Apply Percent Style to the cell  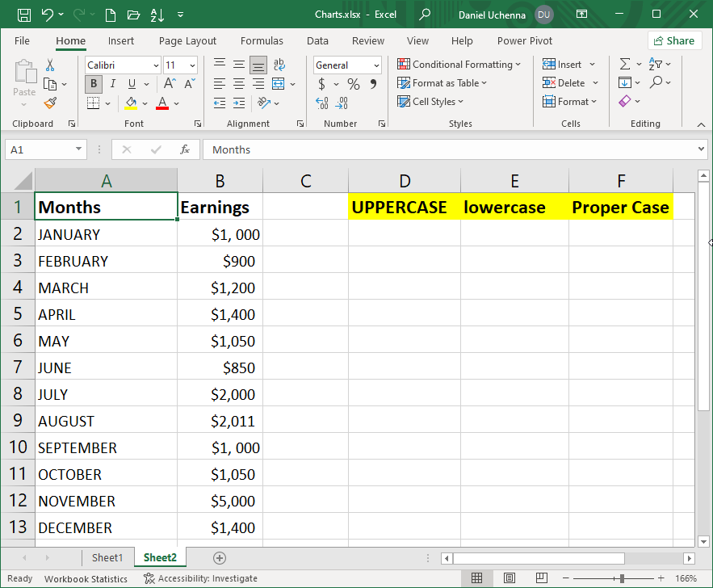tap(354, 84)
